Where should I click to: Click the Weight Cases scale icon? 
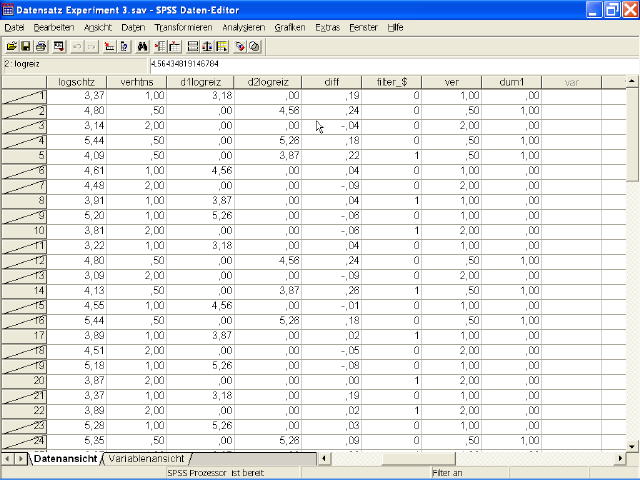point(207,46)
